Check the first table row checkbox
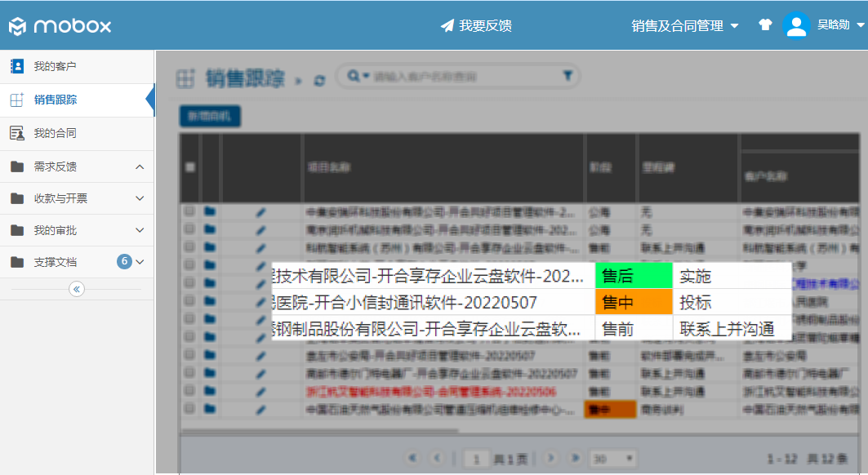868x475 pixels. coord(189,211)
